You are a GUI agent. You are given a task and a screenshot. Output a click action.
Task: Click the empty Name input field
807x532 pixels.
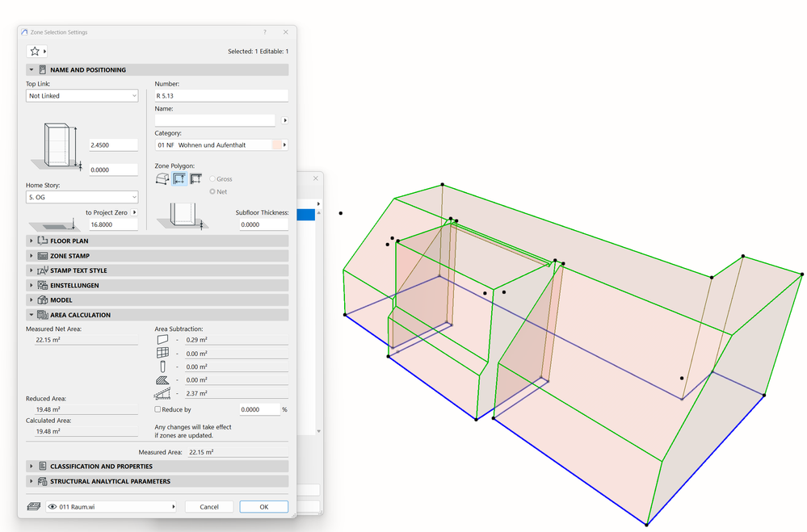pos(215,120)
